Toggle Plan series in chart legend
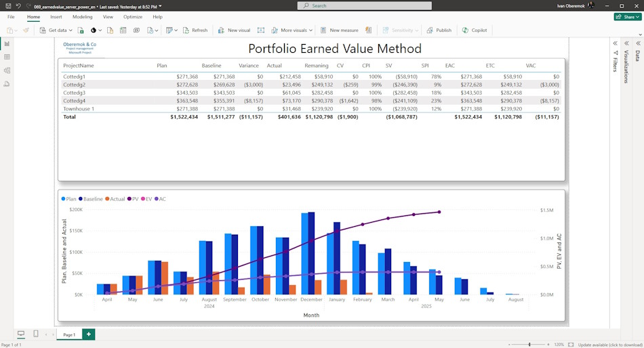The width and height of the screenshot is (644, 348). 68,199
